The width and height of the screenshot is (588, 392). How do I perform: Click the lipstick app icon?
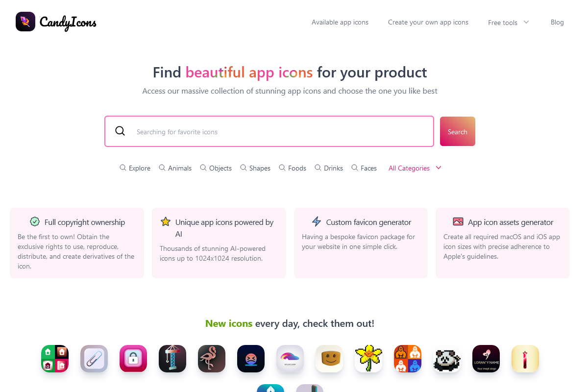(x=525, y=358)
